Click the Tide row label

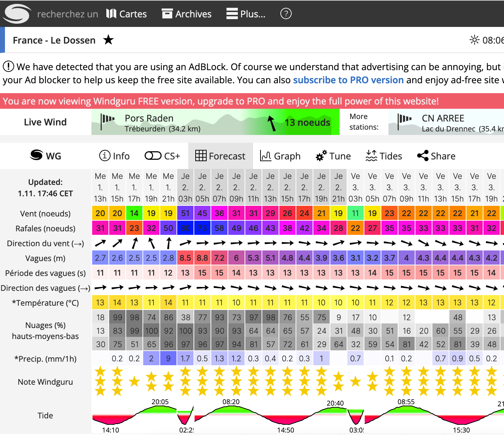coord(45,416)
